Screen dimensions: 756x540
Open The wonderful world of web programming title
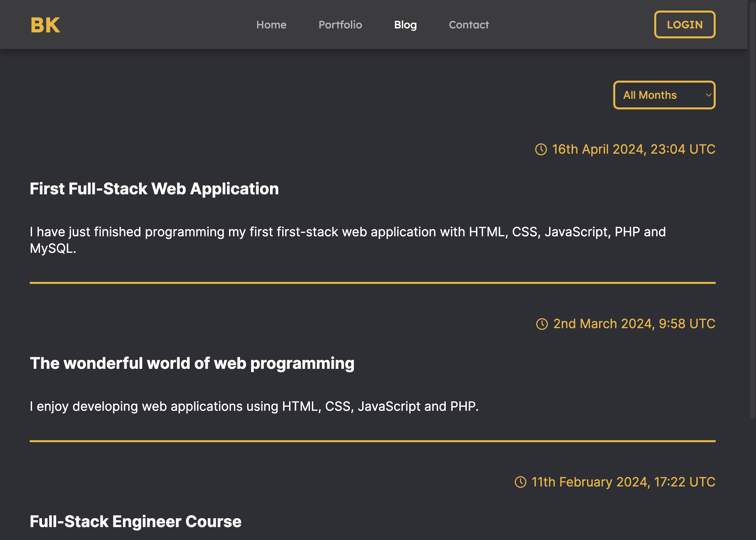(x=192, y=363)
